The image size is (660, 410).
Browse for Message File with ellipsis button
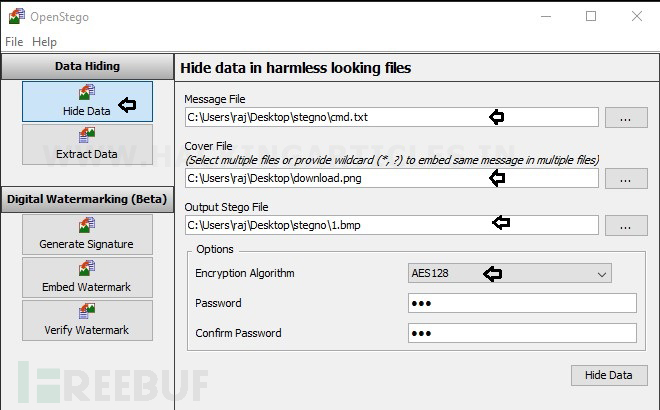coord(626,117)
